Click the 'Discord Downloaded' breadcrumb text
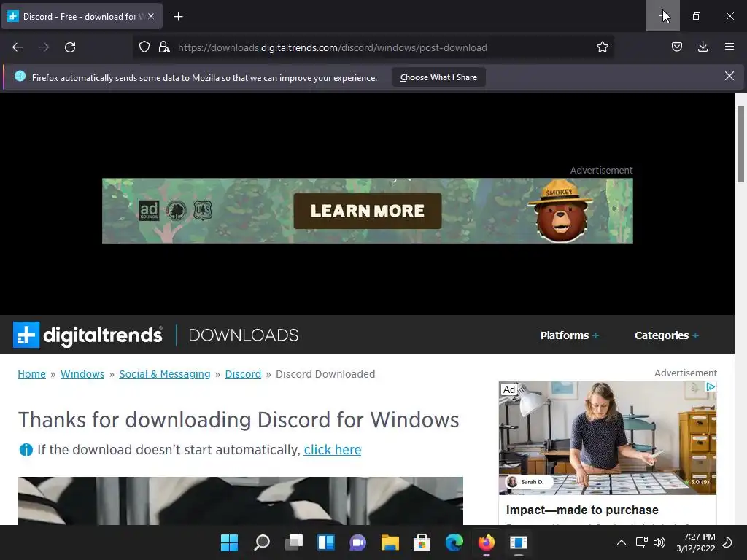747x560 pixels. pyautogui.click(x=325, y=374)
